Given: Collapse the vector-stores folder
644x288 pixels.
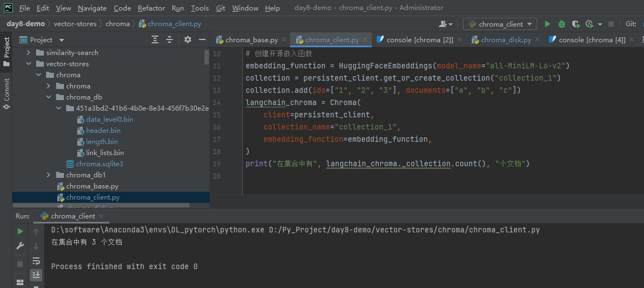Looking at the screenshot, I should pos(28,64).
